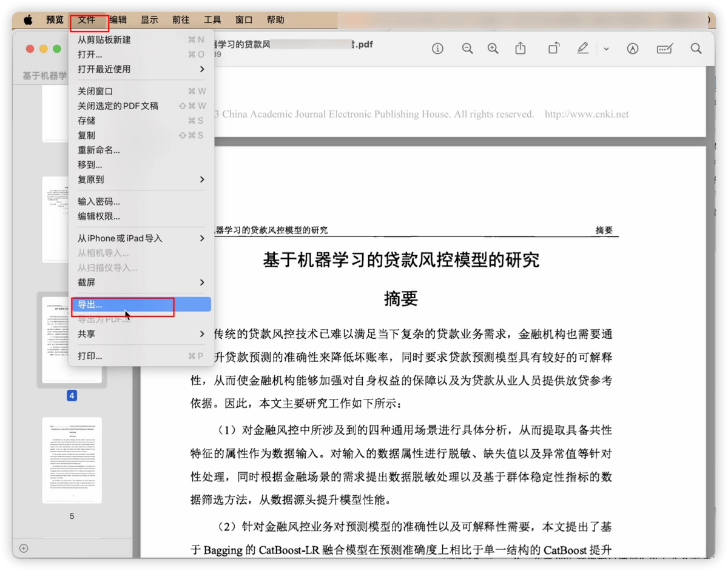Screen dimensions: 728x571
Task: Rotate the page with the rotate icon
Action: (x=553, y=48)
